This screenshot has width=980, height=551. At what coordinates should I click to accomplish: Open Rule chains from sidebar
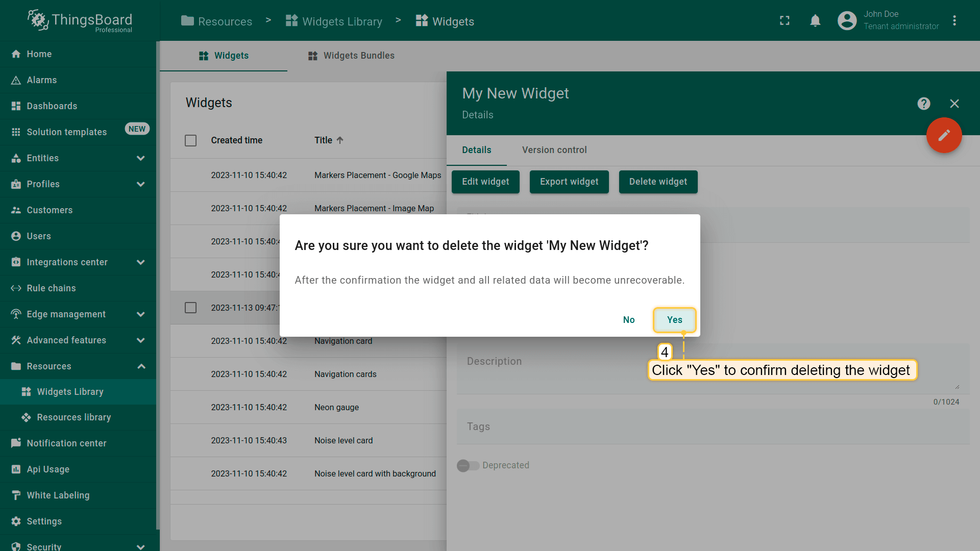(x=51, y=288)
